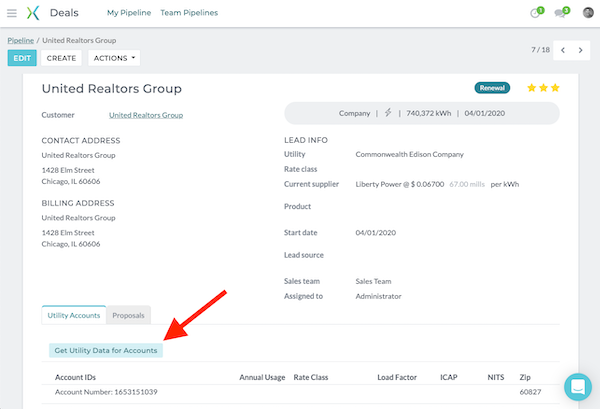Click the Pipeline breadcrumb link
Viewport: 600px width, 409px height.
pyautogui.click(x=20, y=39)
